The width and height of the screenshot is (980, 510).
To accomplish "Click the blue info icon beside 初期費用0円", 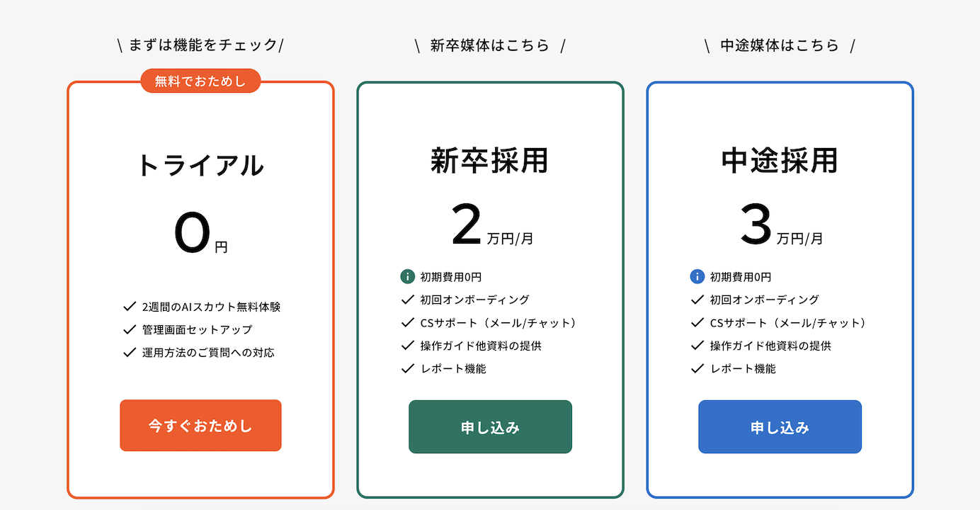I will pyautogui.click(x=697, y=277).
